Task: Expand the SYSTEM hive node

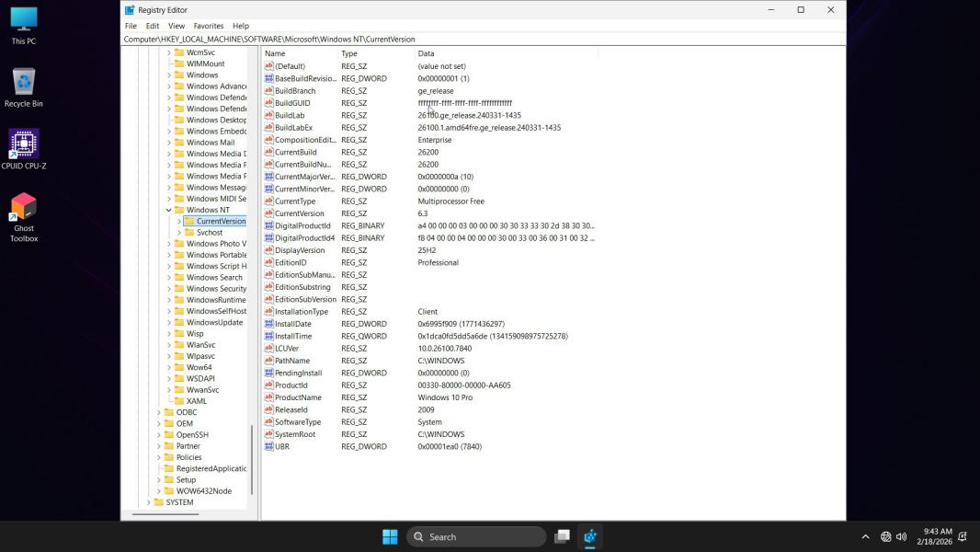Action: pyautogui.click(x=148, y=502)
